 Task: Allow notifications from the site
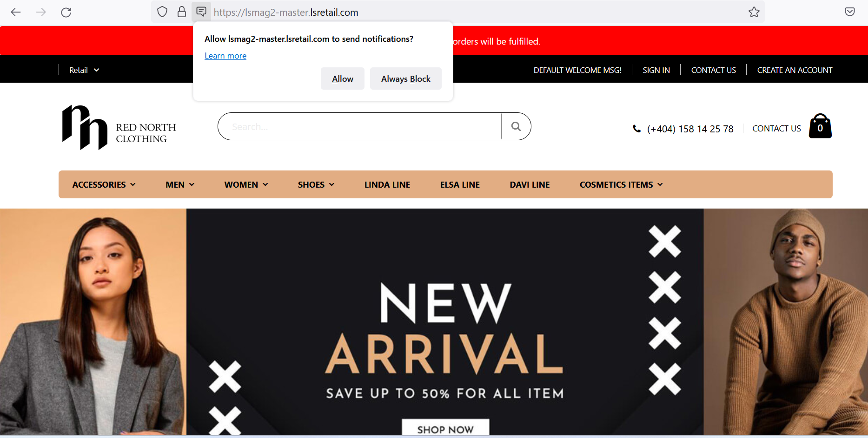(x=343, y=78)
